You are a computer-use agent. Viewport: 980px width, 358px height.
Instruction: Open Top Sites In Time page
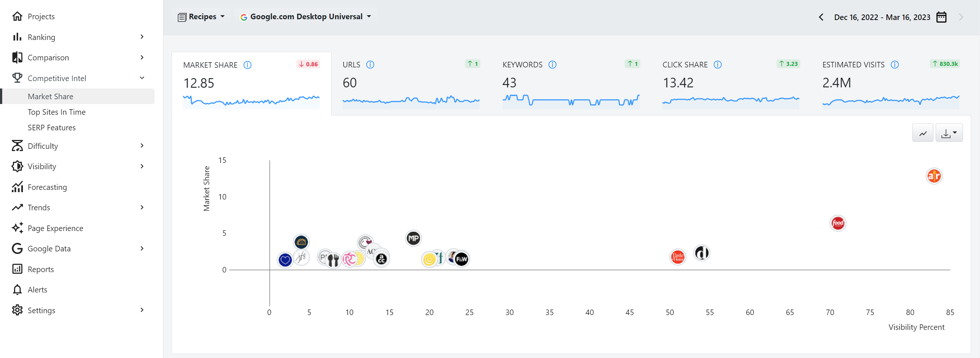(x=57, y=112)
